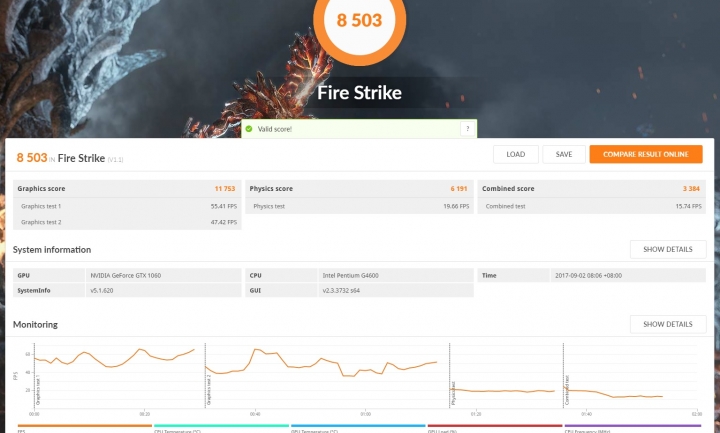Click the Fire Strike title banner
Screen dimensions: 720x433
[x=360, y=93]
